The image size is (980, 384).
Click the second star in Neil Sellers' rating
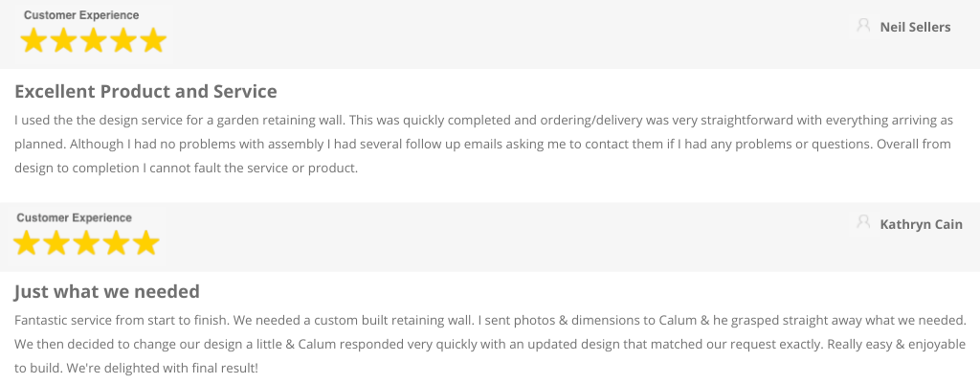click(63, 41)
